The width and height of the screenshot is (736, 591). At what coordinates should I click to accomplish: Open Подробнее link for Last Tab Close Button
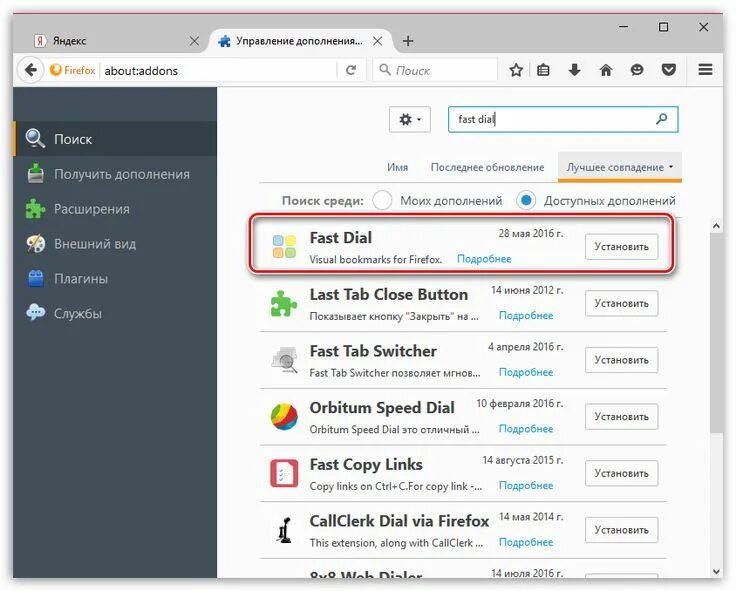(526, 315)
